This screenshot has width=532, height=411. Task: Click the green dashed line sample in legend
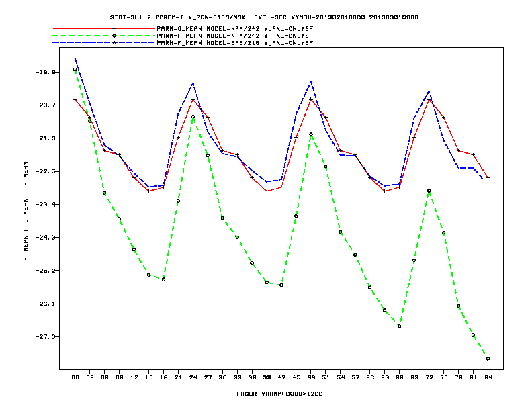[104, 36]
